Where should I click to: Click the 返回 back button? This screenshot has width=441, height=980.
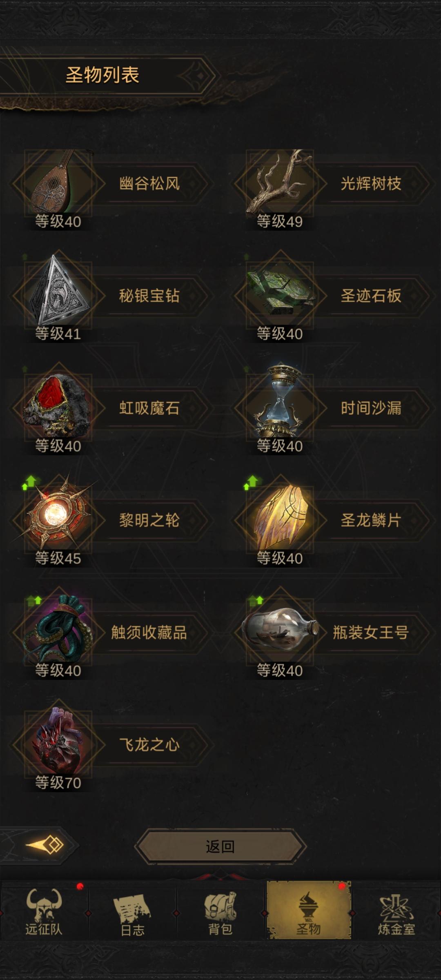tap(220, 846)
